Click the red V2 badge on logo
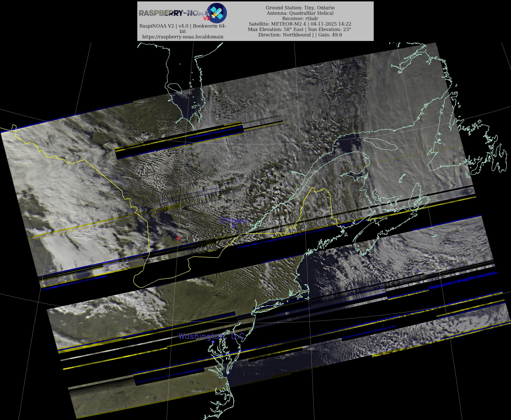Image resolution: width=511 pixels, height=420 pixels. coord(206,19)
